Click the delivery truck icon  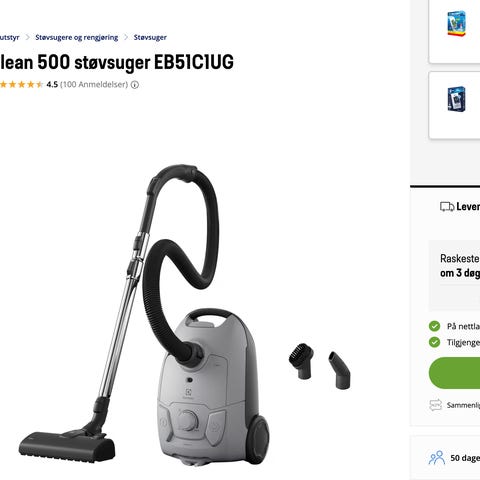[447, 207]
